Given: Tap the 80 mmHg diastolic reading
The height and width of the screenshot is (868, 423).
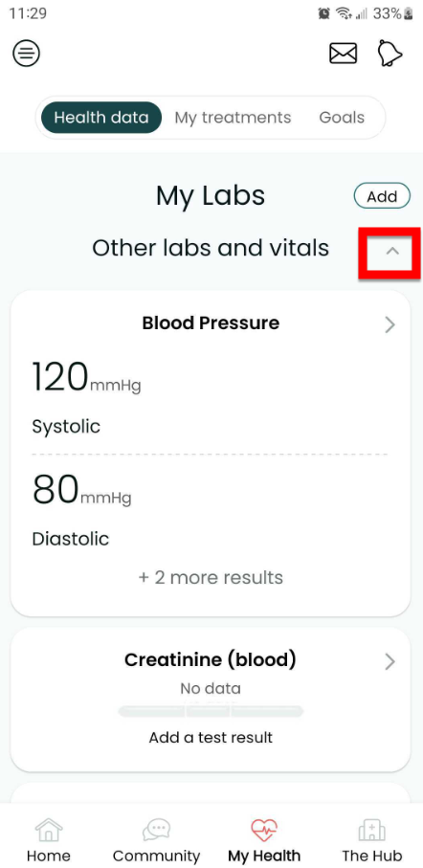Looking at the screenshot, I should pyautogui.click(x=82, y=490).
